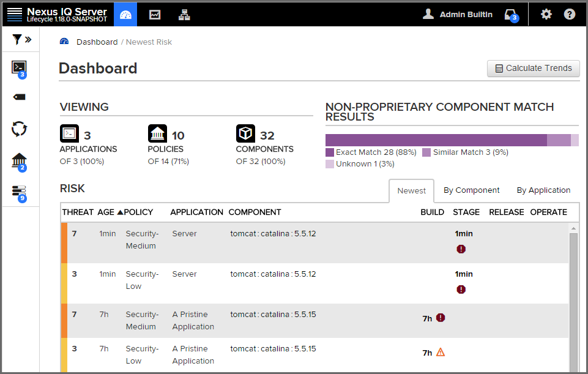Image resolution: width=588 pixels, height=374 pixels.
Task: Open the Dashboard gauge icon in top bar
Action: pyautogui.click(x=125, y=15)
